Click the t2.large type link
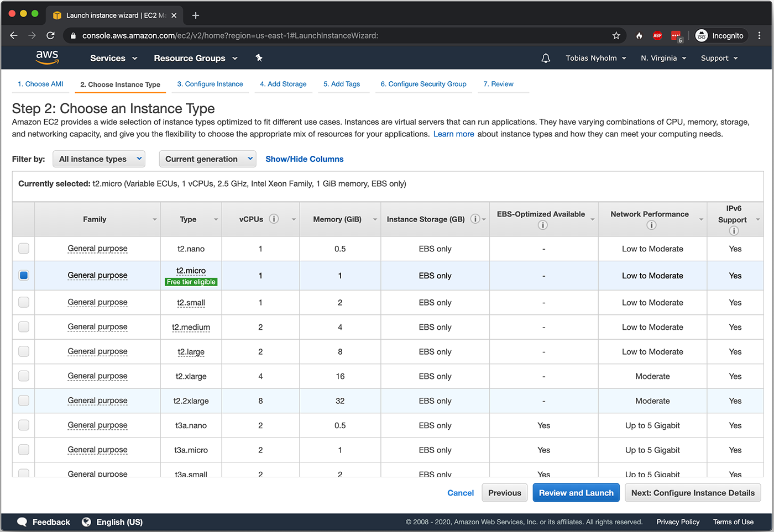 click(191, 351)
